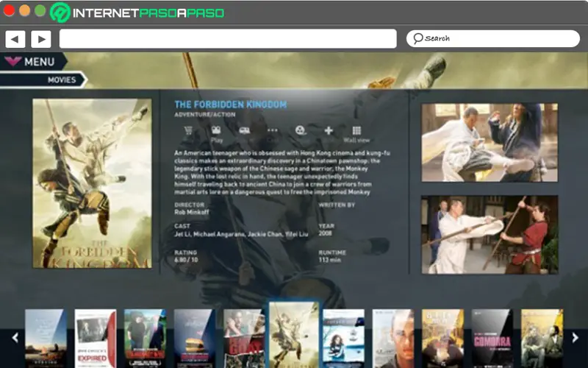Go forward with the browser right arrow
Screen dimensions: 588x368
[41, 39]
